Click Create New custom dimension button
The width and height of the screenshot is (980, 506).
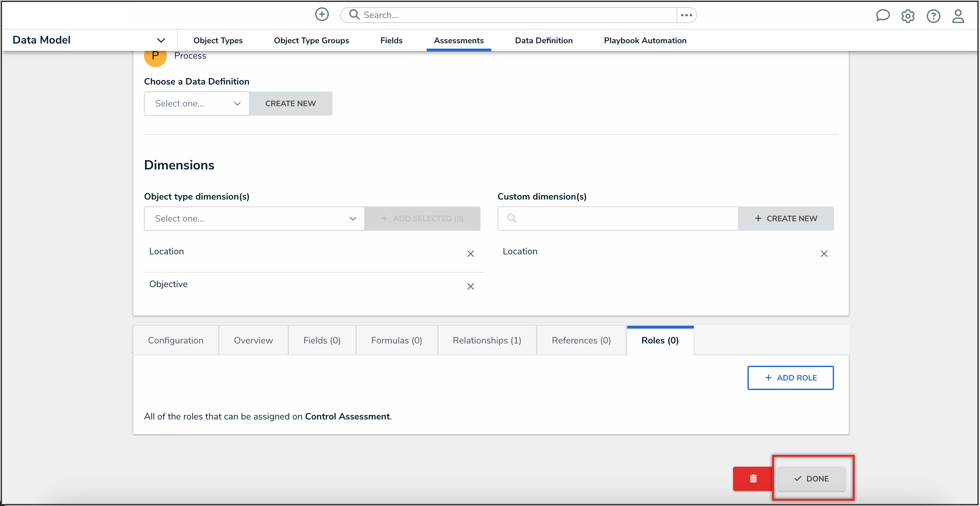(x=786, y=219)
